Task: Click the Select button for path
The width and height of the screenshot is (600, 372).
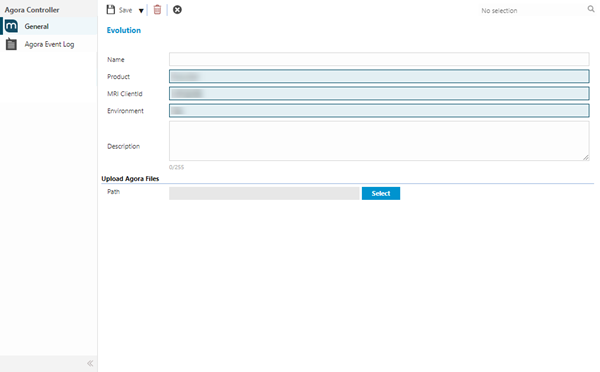Action: click(381, 193)
